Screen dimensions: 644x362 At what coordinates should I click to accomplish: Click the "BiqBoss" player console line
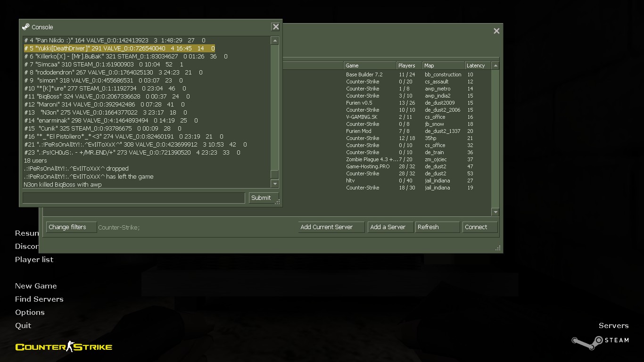pos(107,97)
